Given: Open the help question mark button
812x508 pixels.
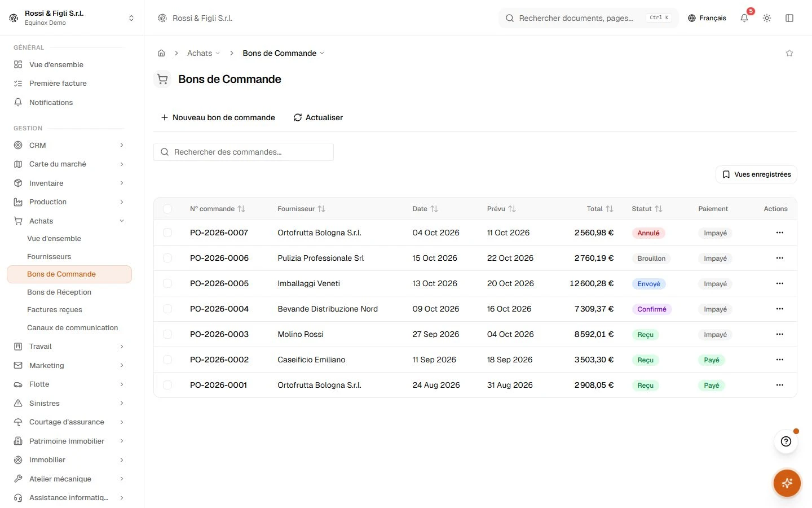Looking at the screenshot, I should [786, 441].
